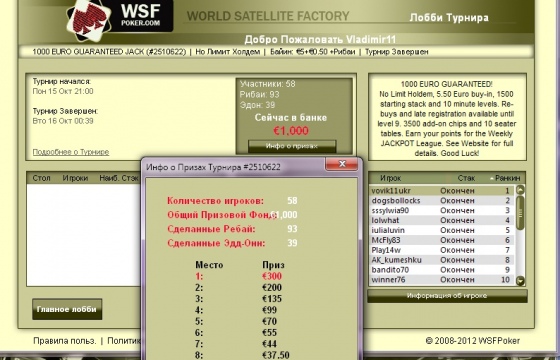Click the €300 first place prize

click(x=272, y=276)
